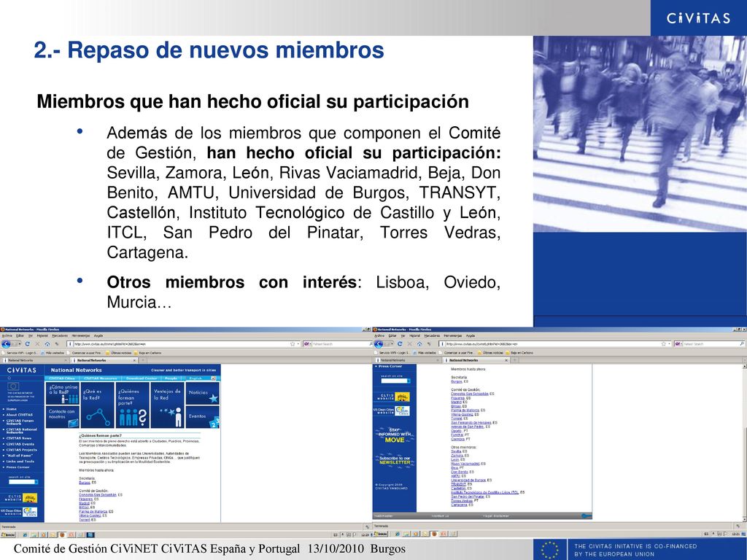This screenshot has width=747, height=560.
Task: Click 'CIVITAS Events' sidebar link
Action: pyautogui.click(x=20, y=444)
